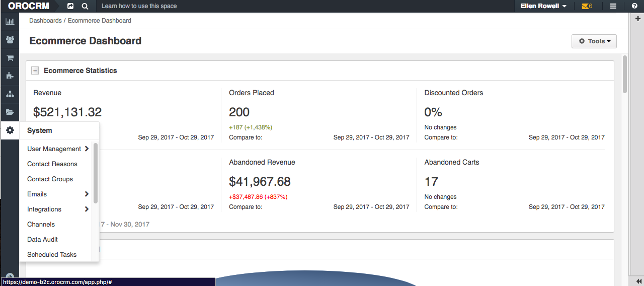Click the open folder sidebar icon

[10, 112]
